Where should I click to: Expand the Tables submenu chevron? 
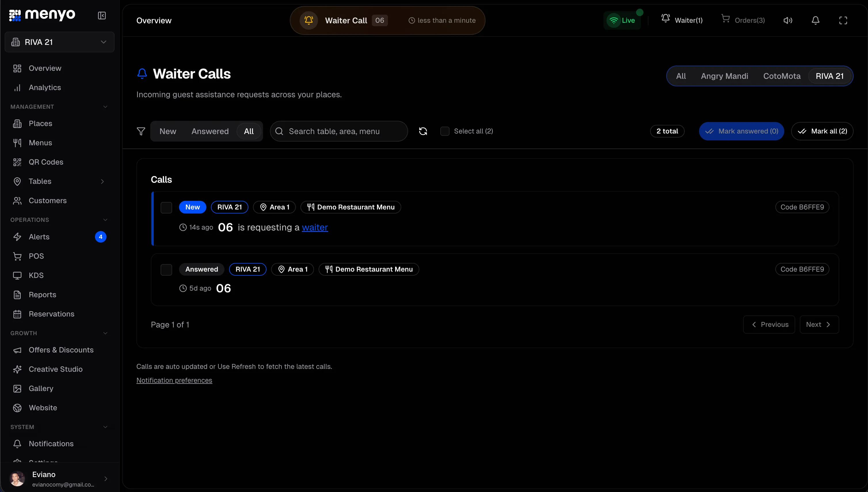pos(102,182)
